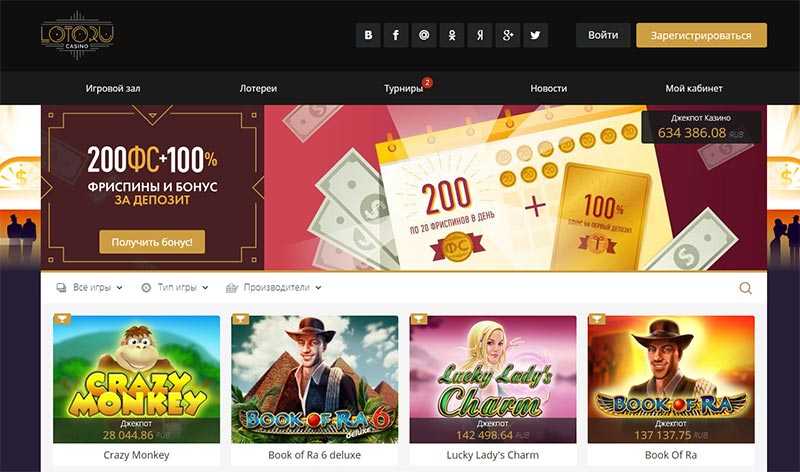Click the Facebook social login icon
The image size is (800, 472).
point(396,35)
